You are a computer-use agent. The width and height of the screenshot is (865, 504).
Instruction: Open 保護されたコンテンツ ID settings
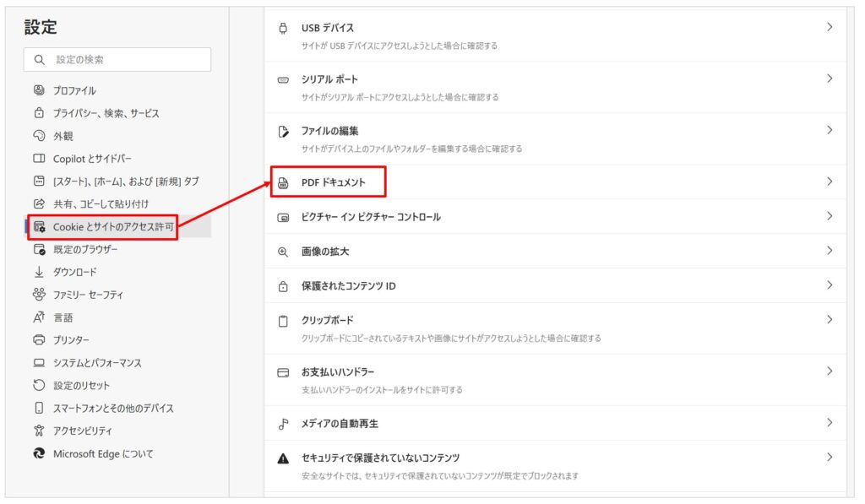556,285
